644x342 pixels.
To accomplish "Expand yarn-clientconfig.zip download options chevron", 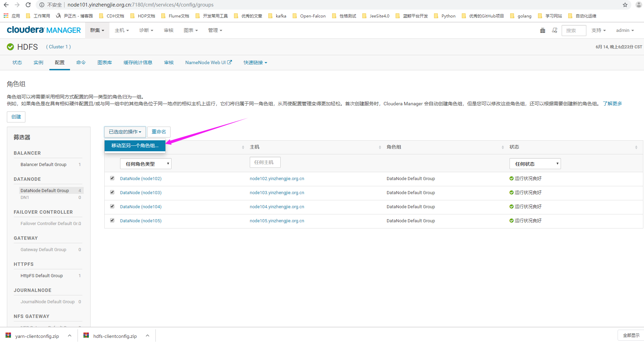I will [70, 335].
